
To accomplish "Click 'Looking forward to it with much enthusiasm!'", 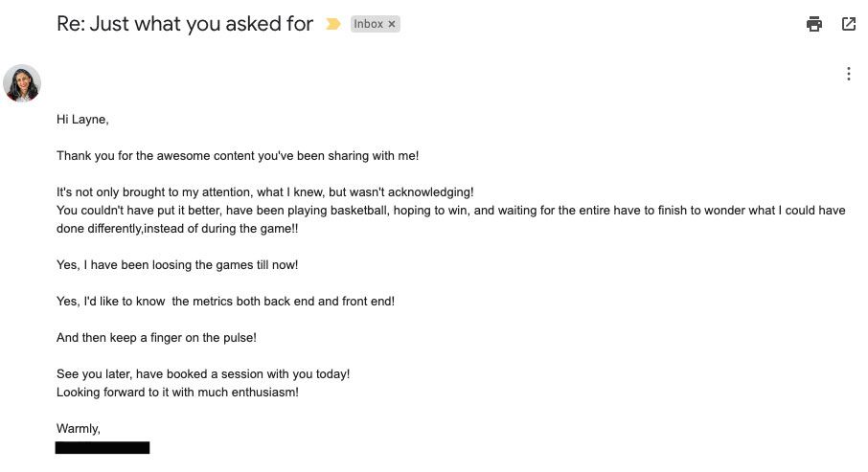I will point(177,392).
